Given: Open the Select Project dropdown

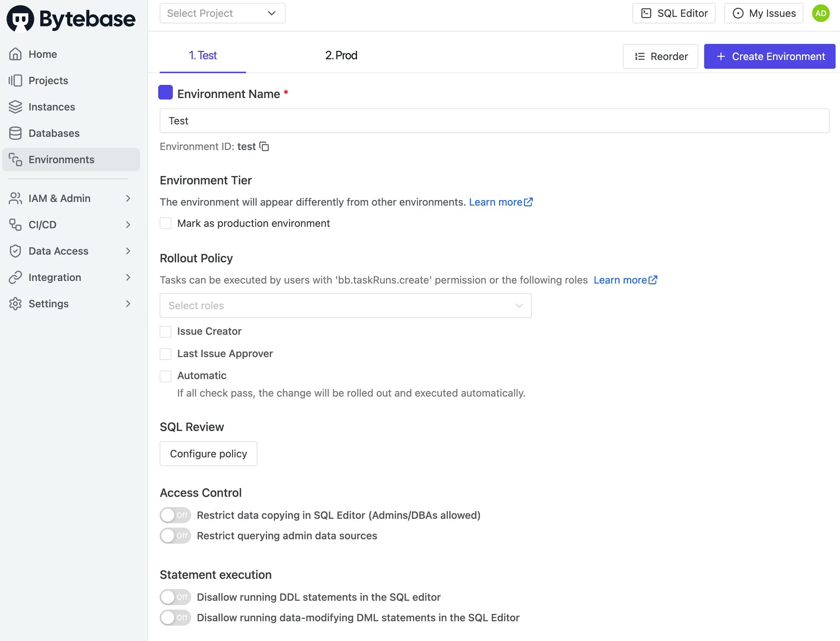Looking at the screenshot, I should pyautogui.click(x=222, y=13).
